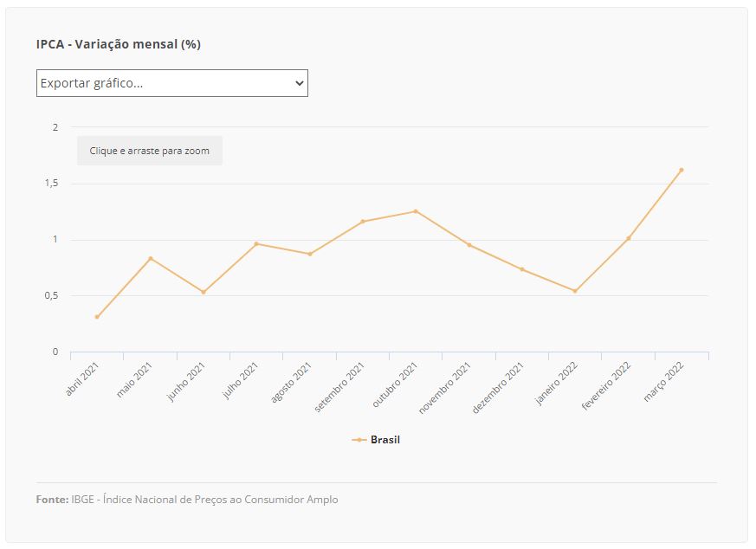Click the Brasil legend line marker
Image resolution: width=756 pixels, height=549 pixels.
(x=359, y=440)
